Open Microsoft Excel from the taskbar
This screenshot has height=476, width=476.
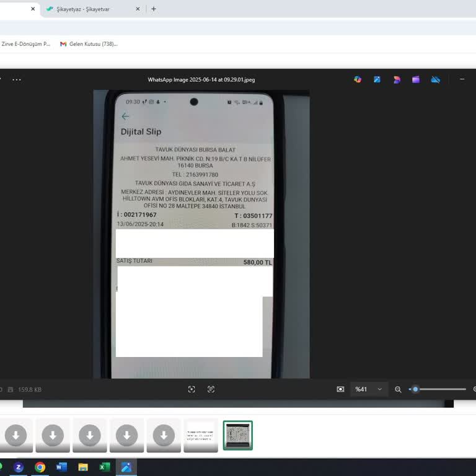point(104,467)
